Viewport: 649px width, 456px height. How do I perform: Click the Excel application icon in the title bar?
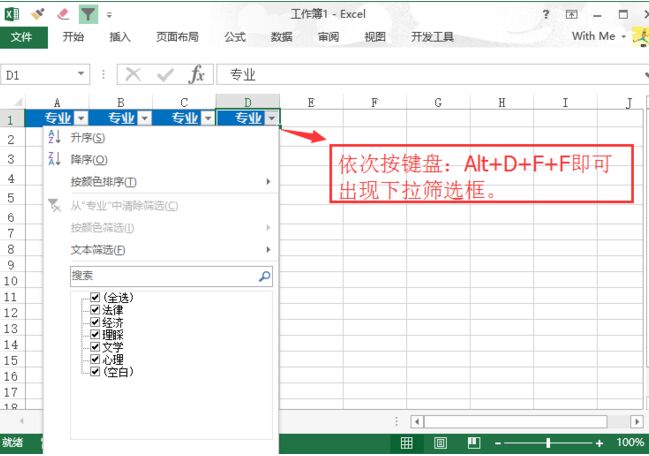(x=12, y=14)
